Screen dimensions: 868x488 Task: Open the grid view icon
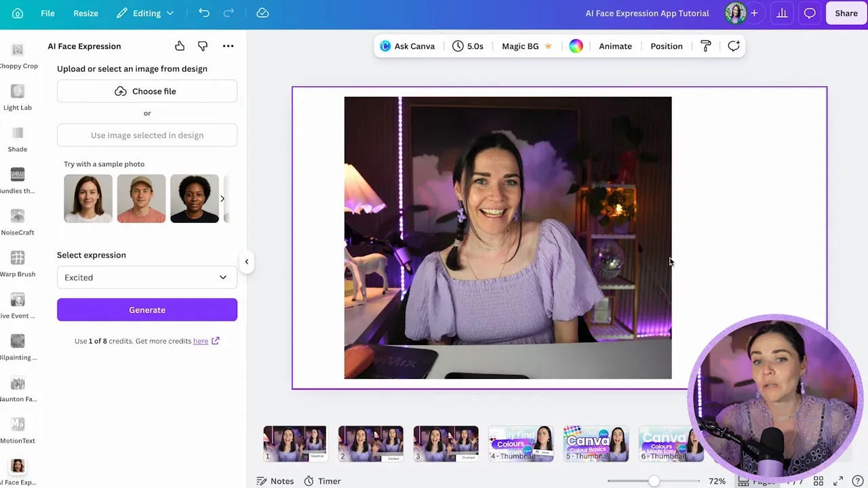818,481
